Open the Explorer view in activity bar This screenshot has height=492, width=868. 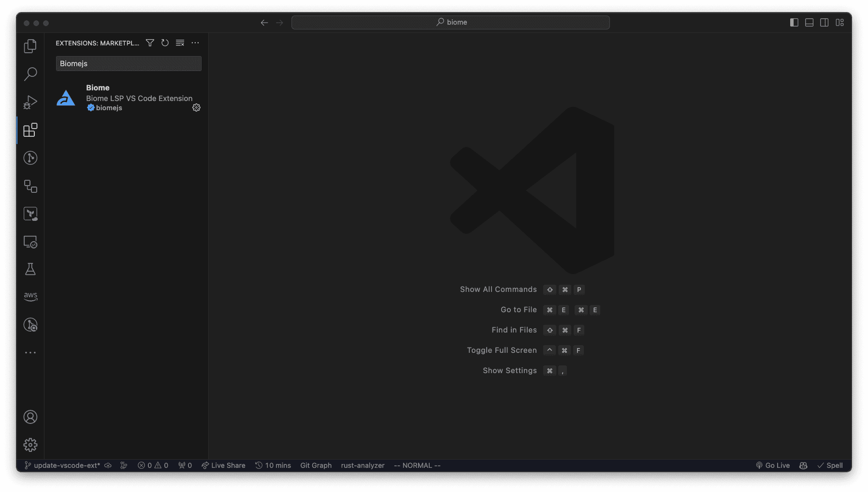coord(30,46)
